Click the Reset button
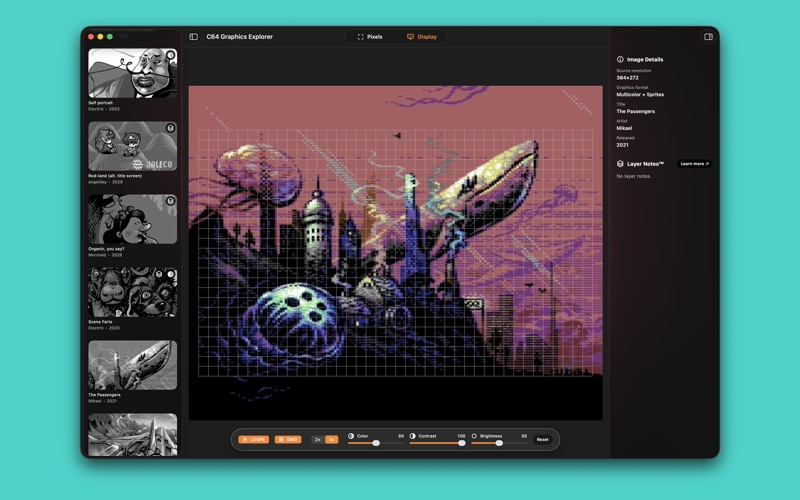This screenshot has width=800, height=500. (x=542, y=439)
